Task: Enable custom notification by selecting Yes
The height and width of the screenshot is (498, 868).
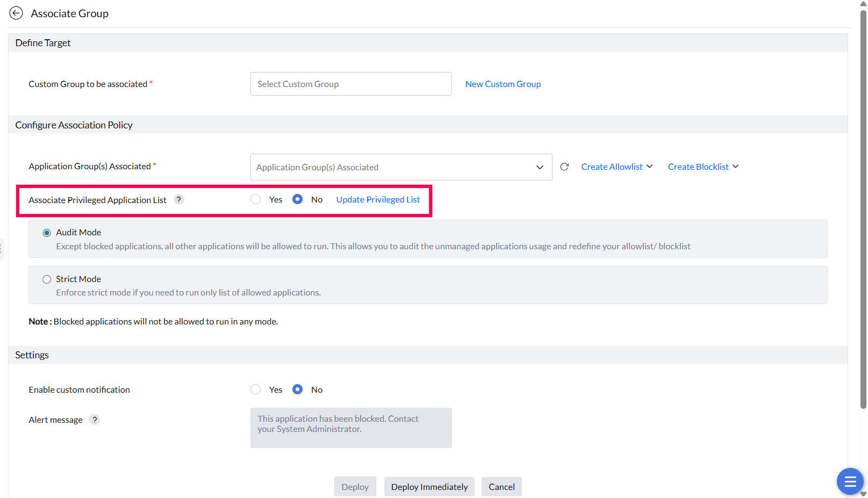Action: pyautogui.click(x=256, y=389)
